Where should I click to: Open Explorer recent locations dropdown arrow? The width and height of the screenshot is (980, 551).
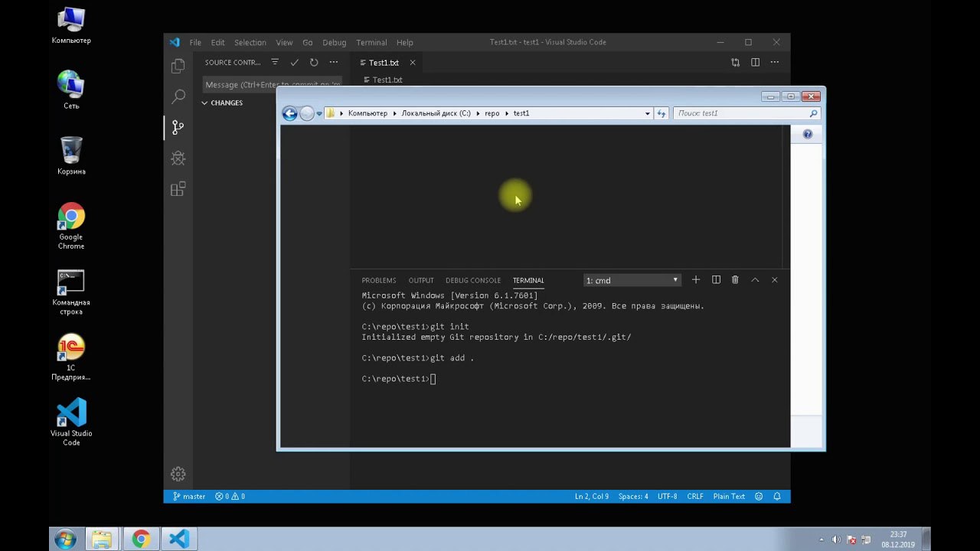319,113
